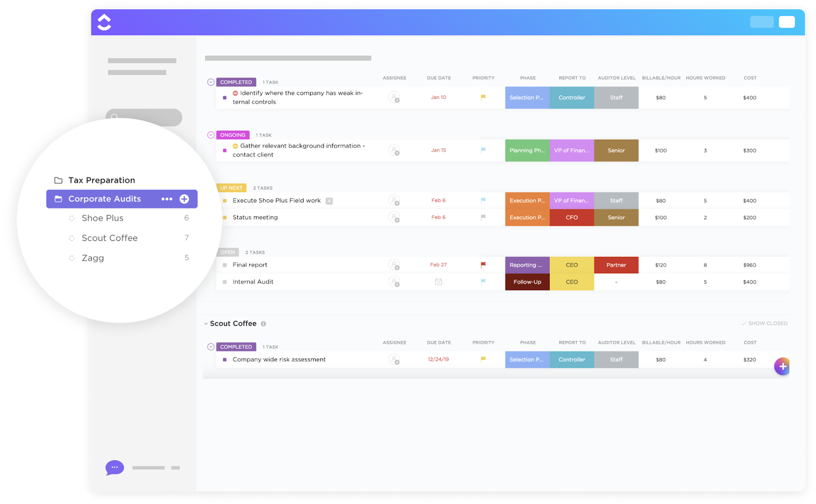Add a list to Corporate Audits
Image resolution: width=816 pixels, height=504 pixels.
coord(185,199)
